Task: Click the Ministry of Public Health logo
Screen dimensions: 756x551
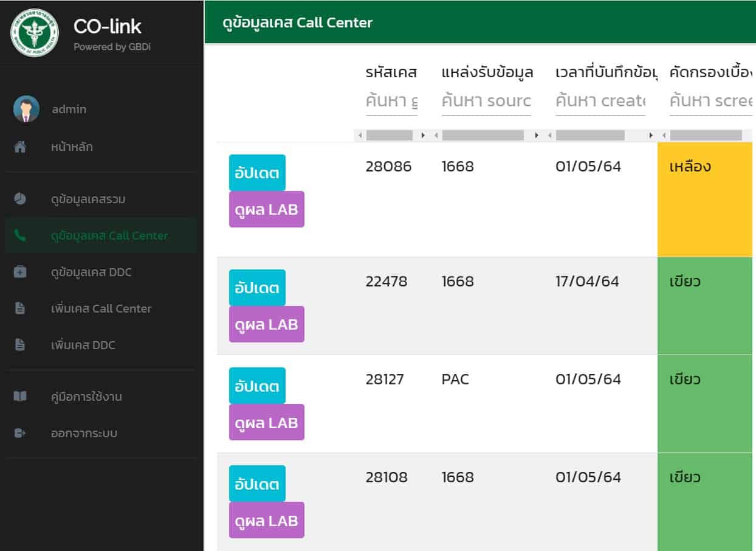Action: point(34,33)
